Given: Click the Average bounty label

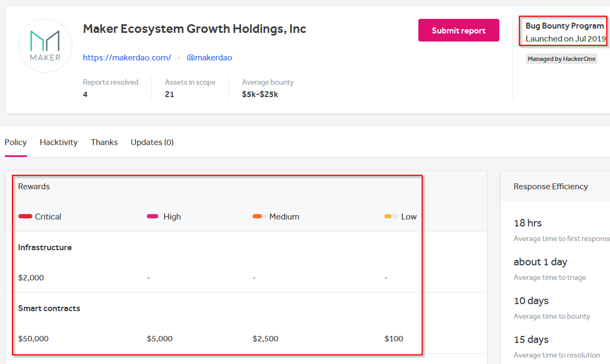Looking at the screenshot, I should tap(268, 82).
